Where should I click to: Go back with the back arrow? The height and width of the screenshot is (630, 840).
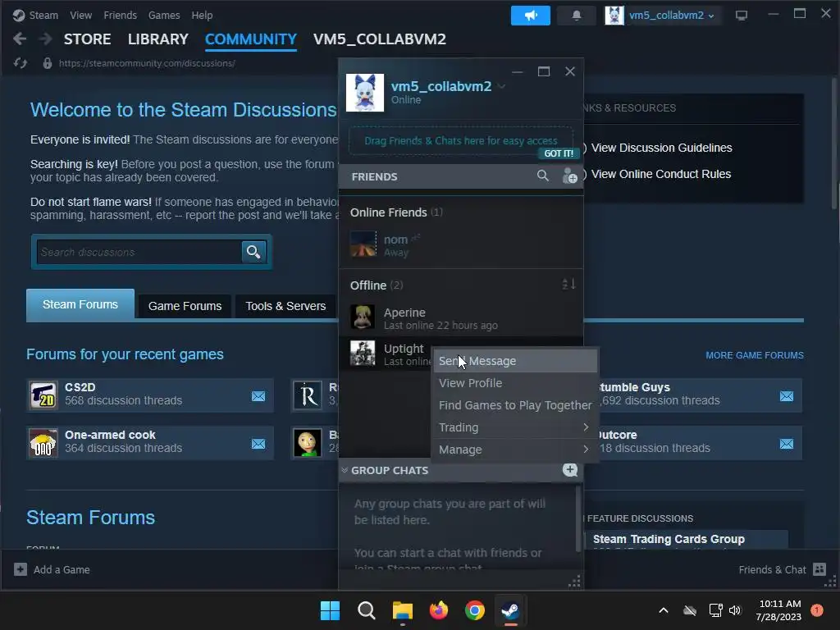click(x=20, y=39)
